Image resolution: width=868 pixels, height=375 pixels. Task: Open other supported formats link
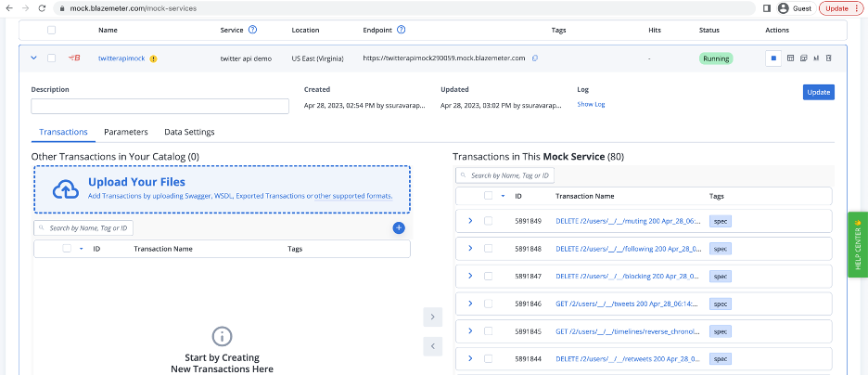353,196
